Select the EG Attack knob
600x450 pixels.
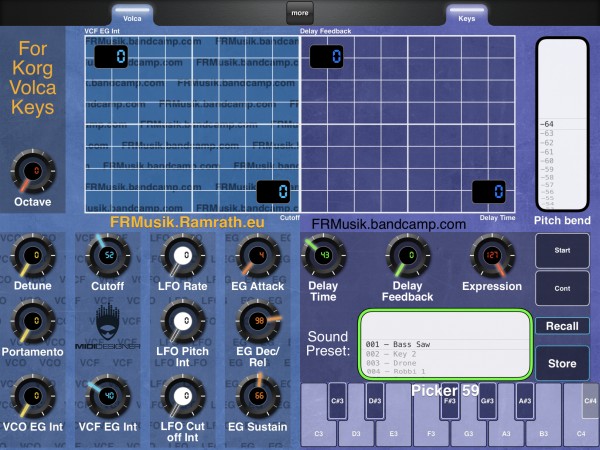pyautogui.click(x=258, y=255)
